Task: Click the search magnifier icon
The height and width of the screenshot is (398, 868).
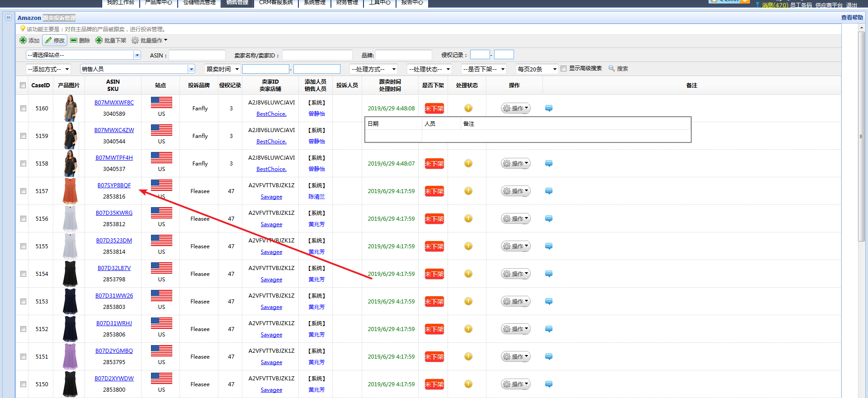Action: pos(612,68)
